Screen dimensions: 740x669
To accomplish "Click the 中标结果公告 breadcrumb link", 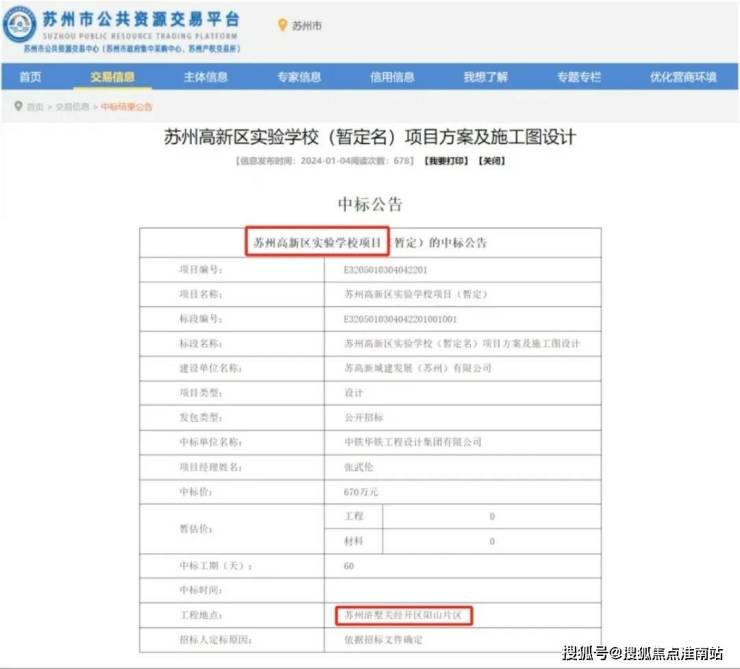I will tap(126, 106).
